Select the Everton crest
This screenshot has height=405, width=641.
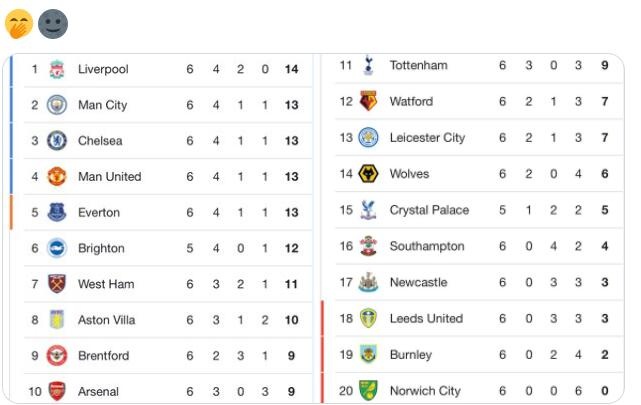57,212
